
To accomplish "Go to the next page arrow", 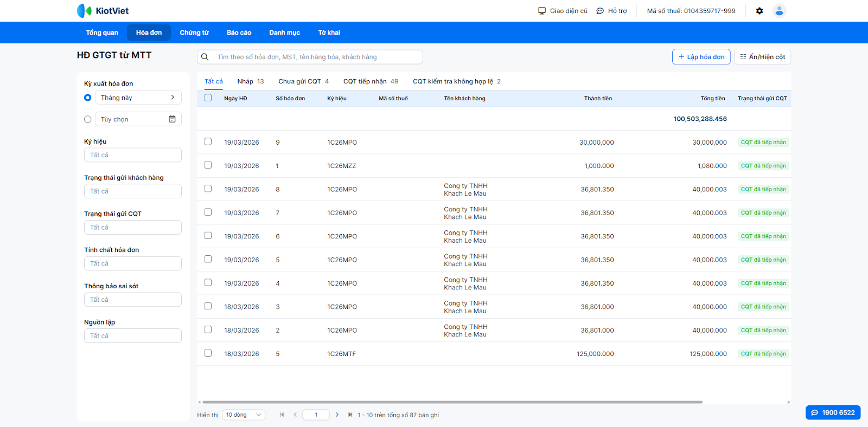I will (x=337, y=415).
